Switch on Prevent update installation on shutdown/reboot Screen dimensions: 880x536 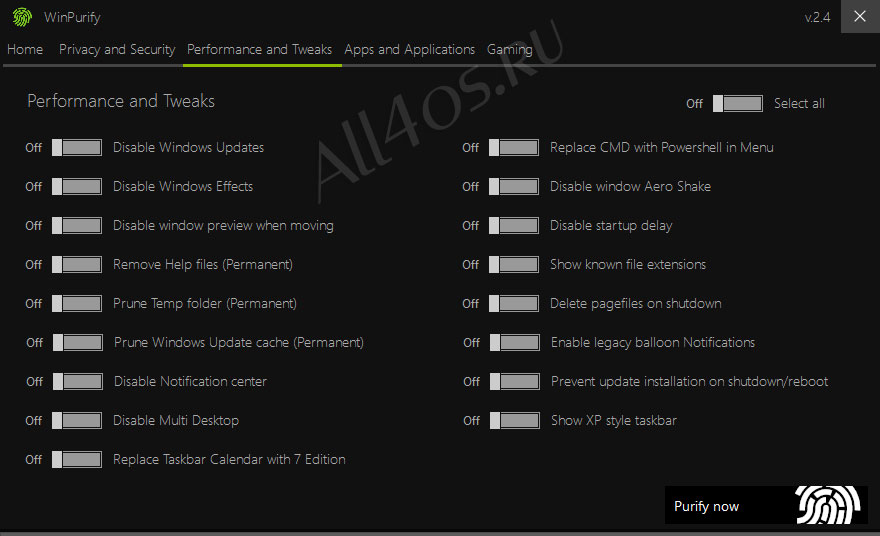click(x=515, y=382)
